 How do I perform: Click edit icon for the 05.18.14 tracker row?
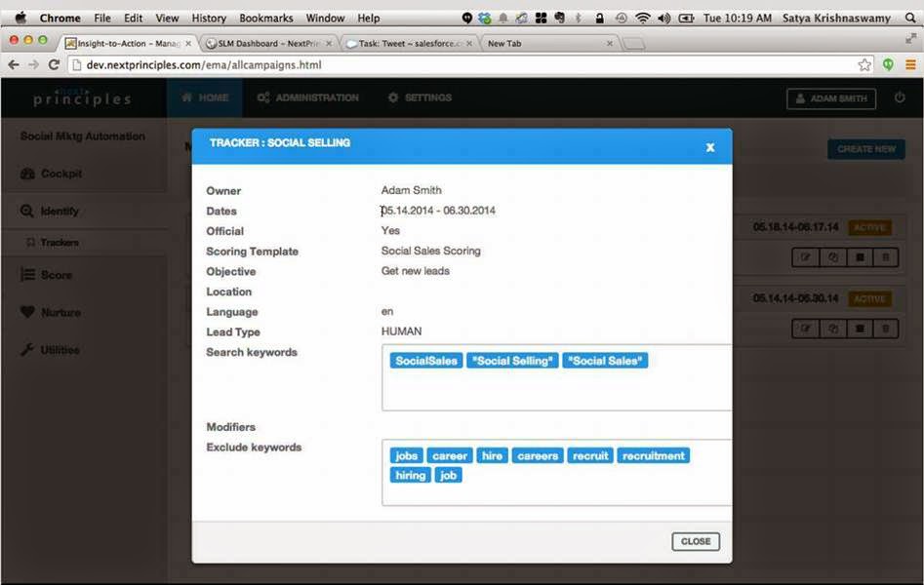click(806, 257)
